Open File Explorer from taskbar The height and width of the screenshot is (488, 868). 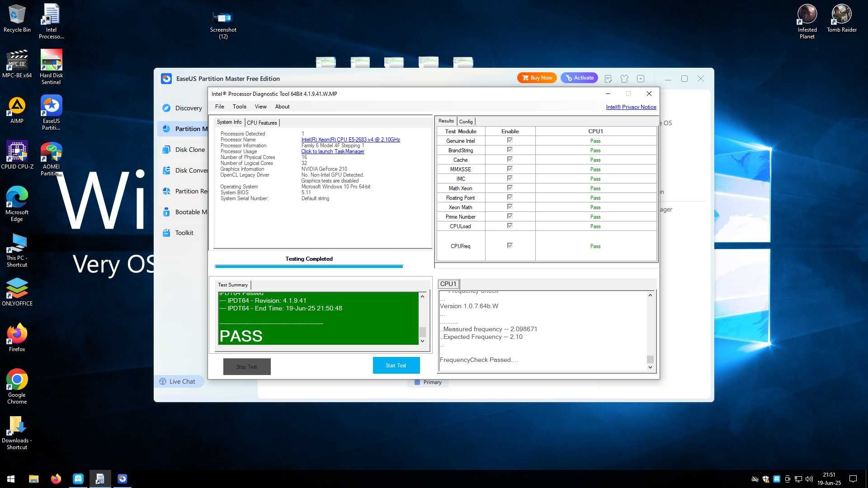tap(33, 479)
